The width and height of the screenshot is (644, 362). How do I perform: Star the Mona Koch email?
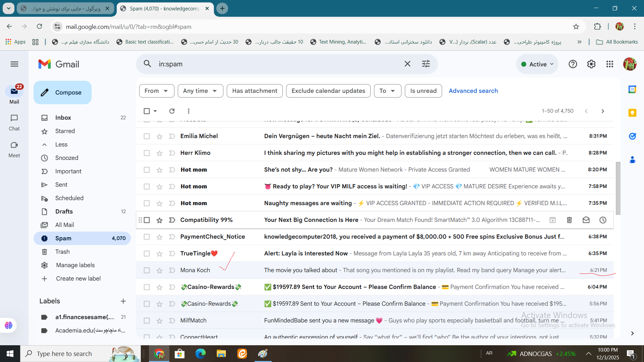click(x=159, y=270)
